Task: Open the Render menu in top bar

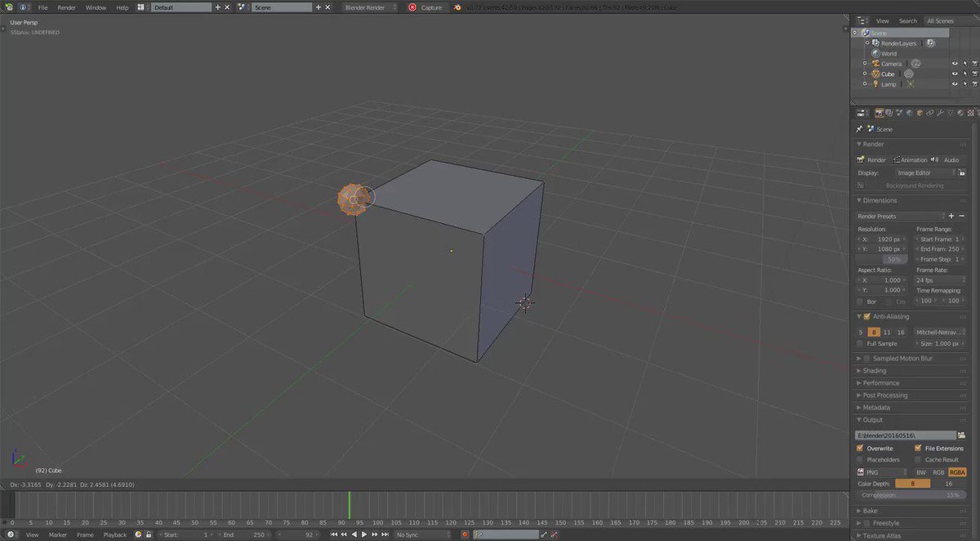Action: click(67, 7)
